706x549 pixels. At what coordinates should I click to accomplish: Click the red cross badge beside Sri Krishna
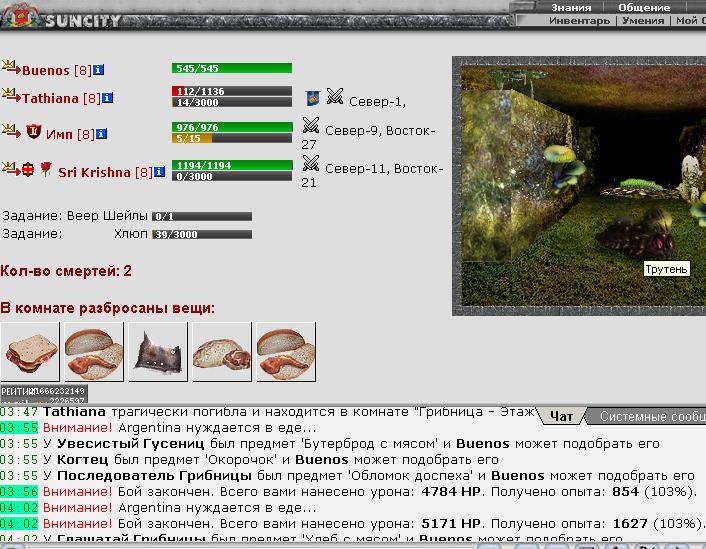28,169
